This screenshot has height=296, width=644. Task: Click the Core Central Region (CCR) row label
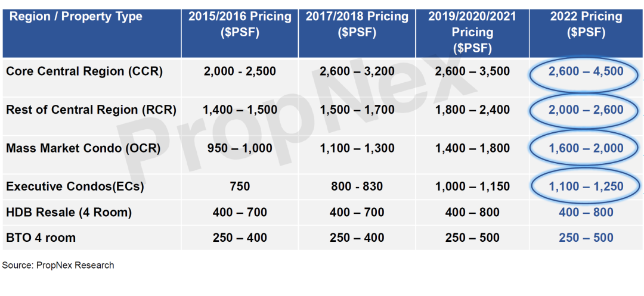85,71
